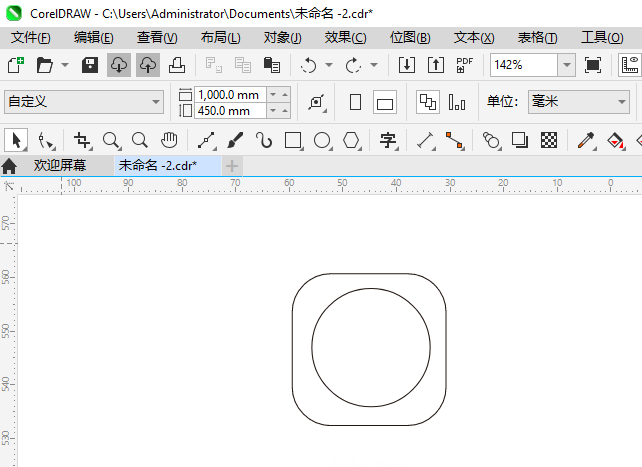Select the Transparency checkerboard tool

549,141
